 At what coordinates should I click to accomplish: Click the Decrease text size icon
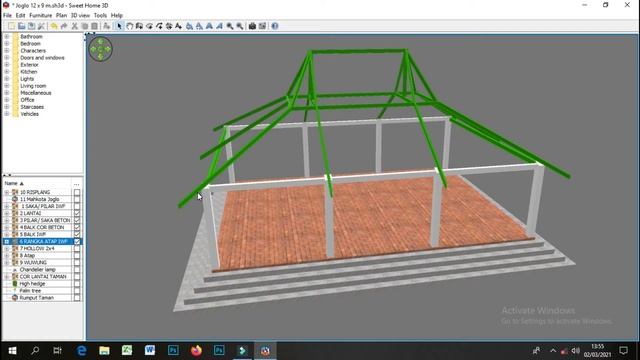tap(199, 26)
